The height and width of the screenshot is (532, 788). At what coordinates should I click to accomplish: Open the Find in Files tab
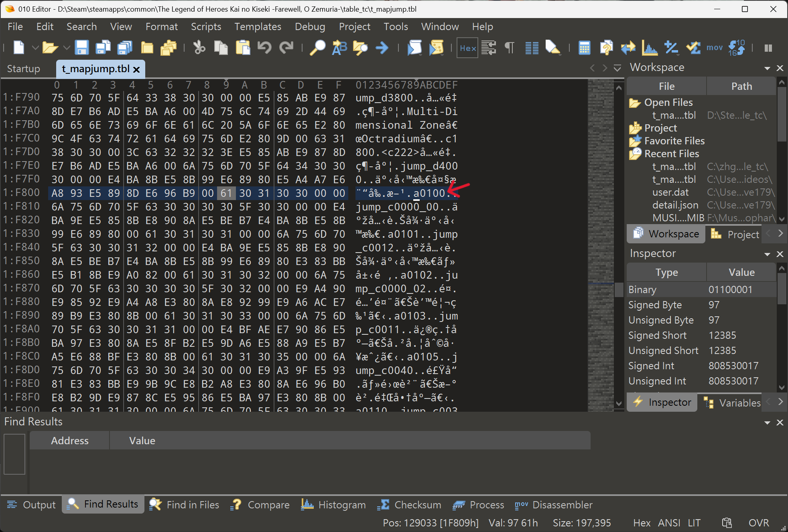pyautogui.click(x=184, y=505)
